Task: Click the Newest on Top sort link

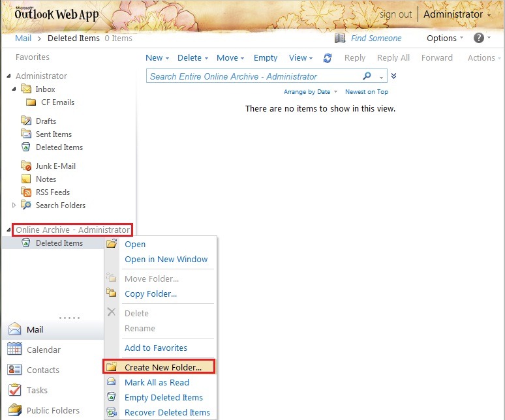Action: (x=366, y=92)
